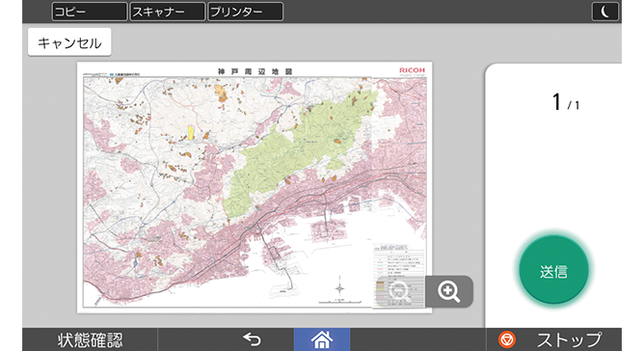Send the scan with the green 送信 button
Screen dimensions: 644x351
click(x=553, y=270)
